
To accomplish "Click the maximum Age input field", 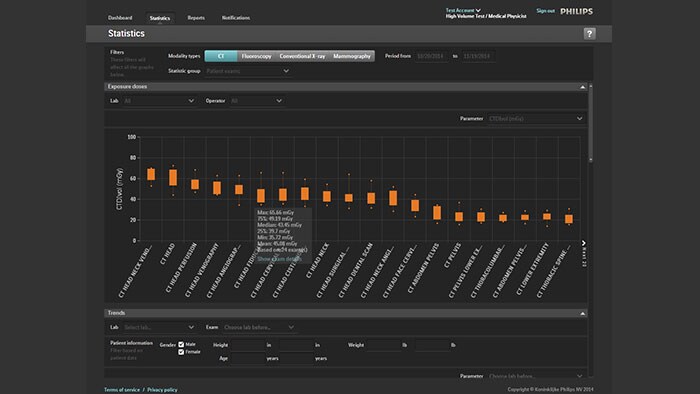I will click(x=296, y=358).
